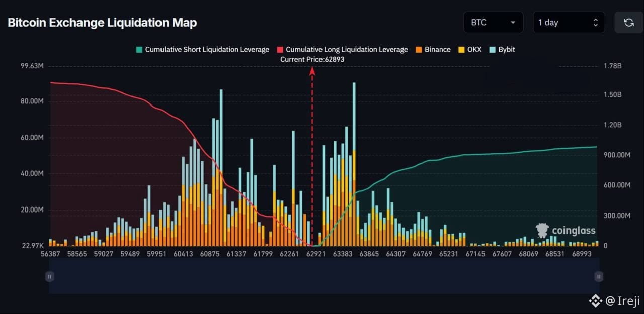
Task: Click the 60413 price axis label
Action: tap(183, 254)
